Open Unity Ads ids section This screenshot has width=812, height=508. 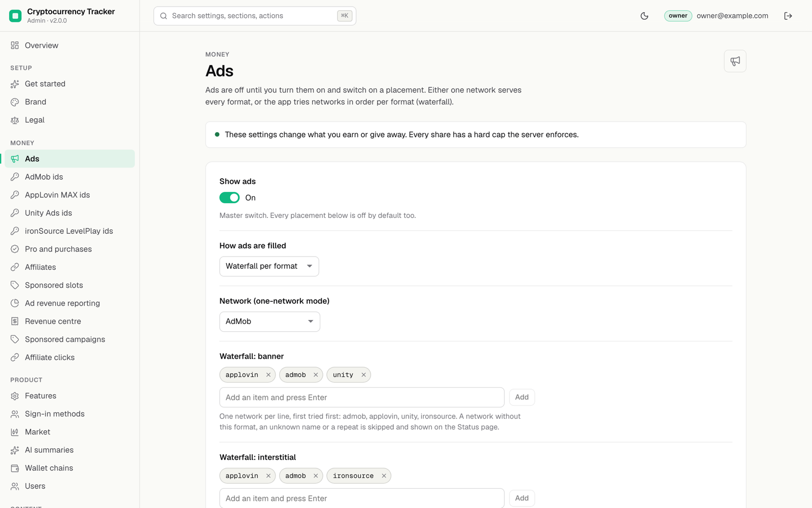pos(70,213)
